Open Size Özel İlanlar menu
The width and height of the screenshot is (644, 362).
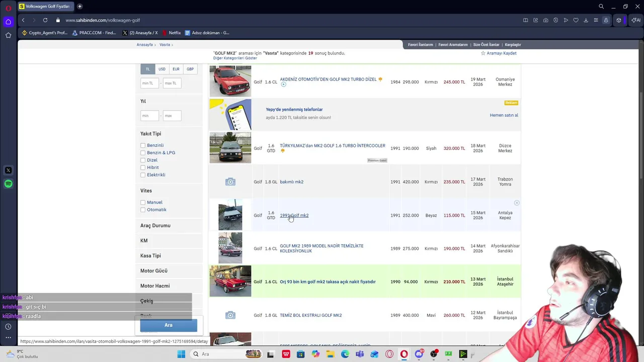pos(487,45)
